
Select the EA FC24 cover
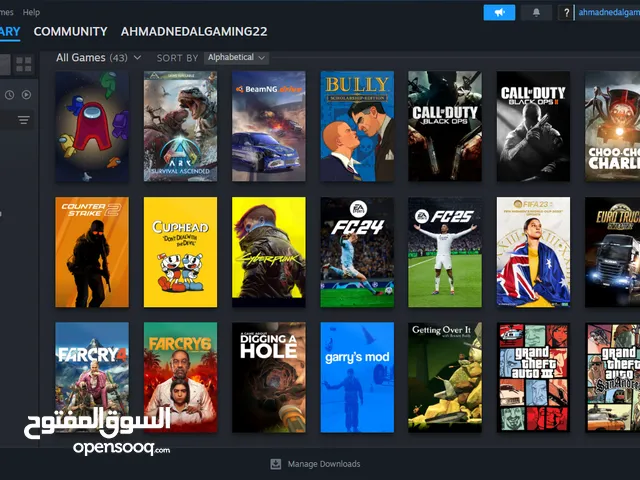coord(357,252)
